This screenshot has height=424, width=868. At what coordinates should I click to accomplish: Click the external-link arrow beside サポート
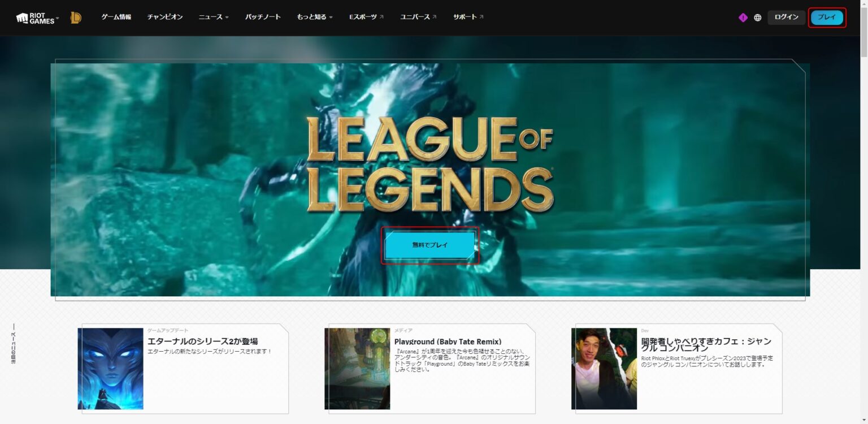pos(481,16)
